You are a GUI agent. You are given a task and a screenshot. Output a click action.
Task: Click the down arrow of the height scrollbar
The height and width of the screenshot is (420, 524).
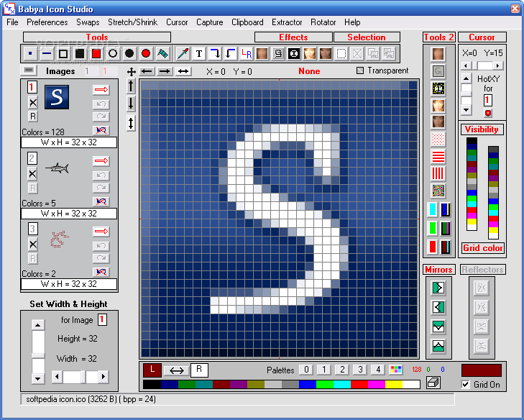click(x=38, y=378)
